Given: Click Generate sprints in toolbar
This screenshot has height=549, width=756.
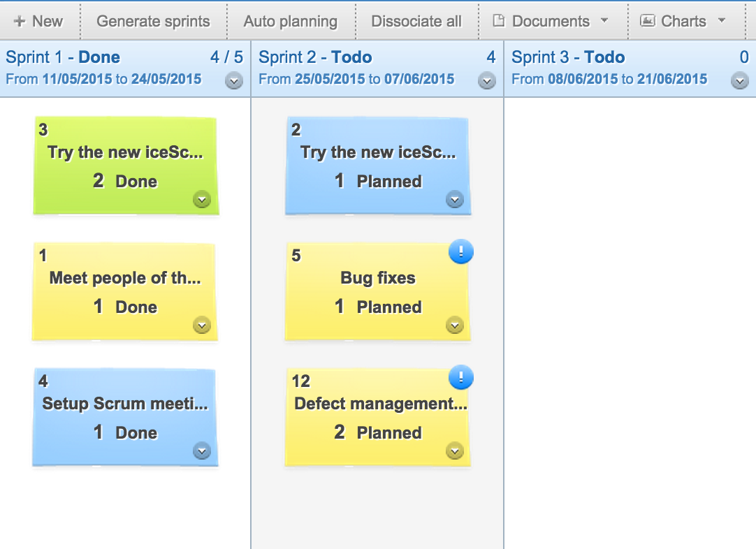Looking at the screenshot, I should (153, 21).
